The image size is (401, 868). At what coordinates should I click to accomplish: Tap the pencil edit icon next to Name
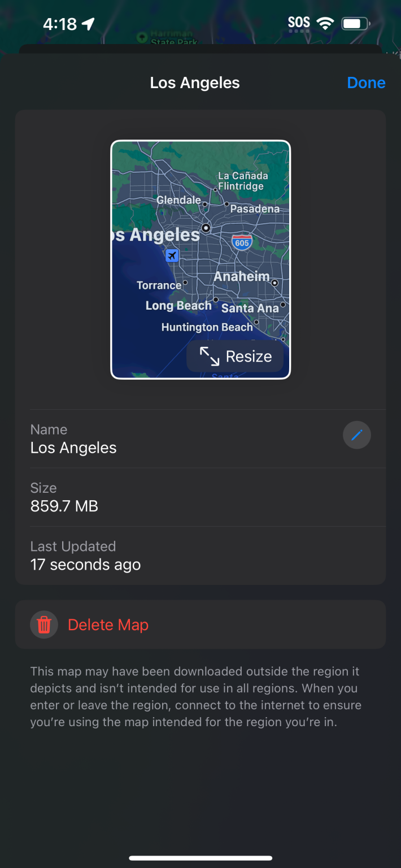(356, 435)
